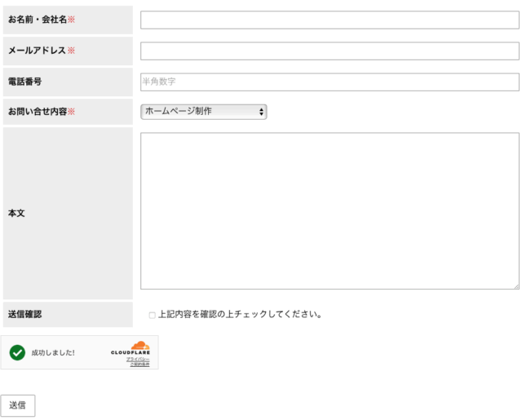Click the green success checkmark icon
Image resolution: width=522 pixels, height=420 pixels.
pos(17,352)
